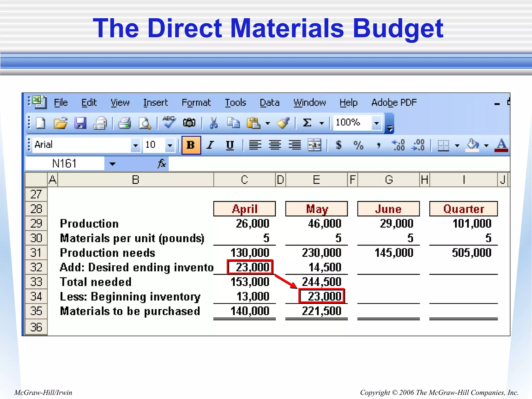
Task: Click the New blank workbook icon
Action: point(41,123)
